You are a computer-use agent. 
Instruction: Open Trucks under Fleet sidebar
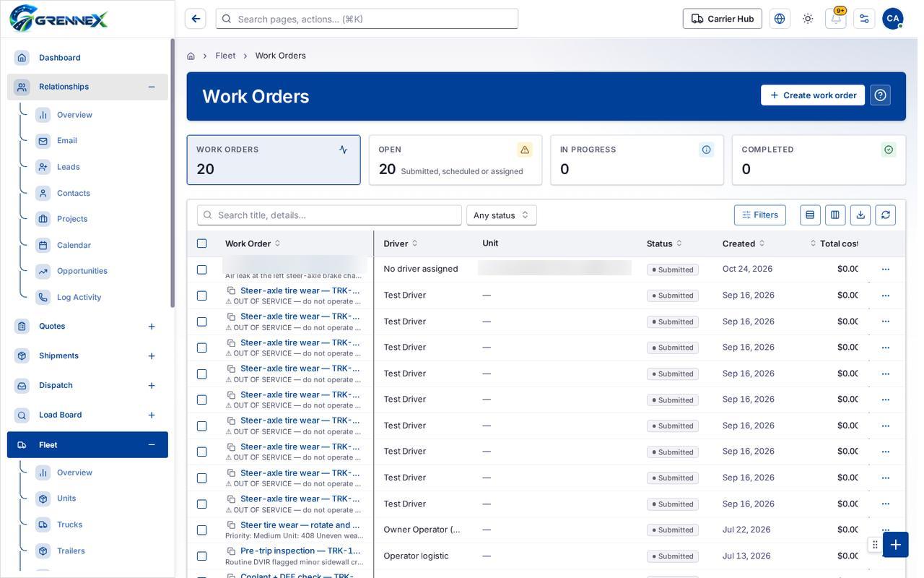[69, 525]
